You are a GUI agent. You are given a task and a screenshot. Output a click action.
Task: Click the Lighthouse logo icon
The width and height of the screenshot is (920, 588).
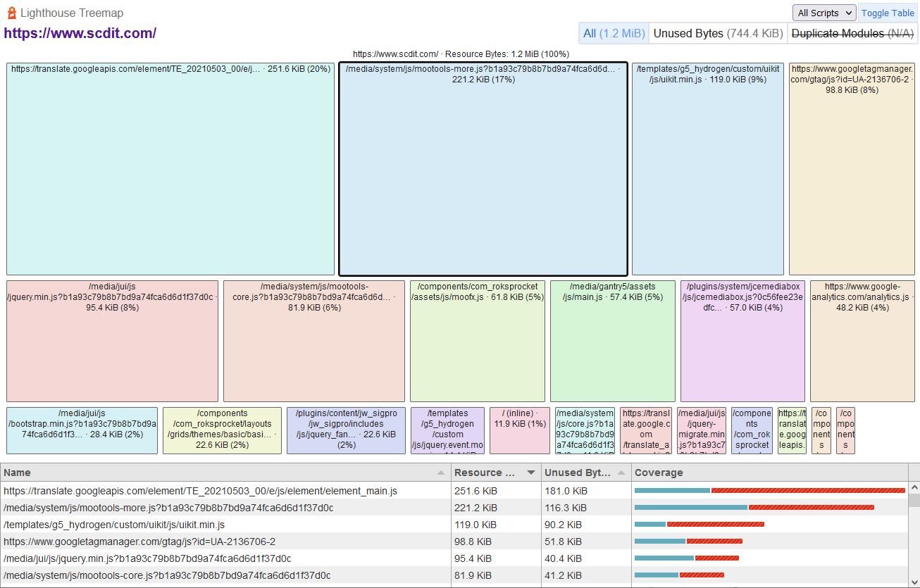click(x=11, y=13)
